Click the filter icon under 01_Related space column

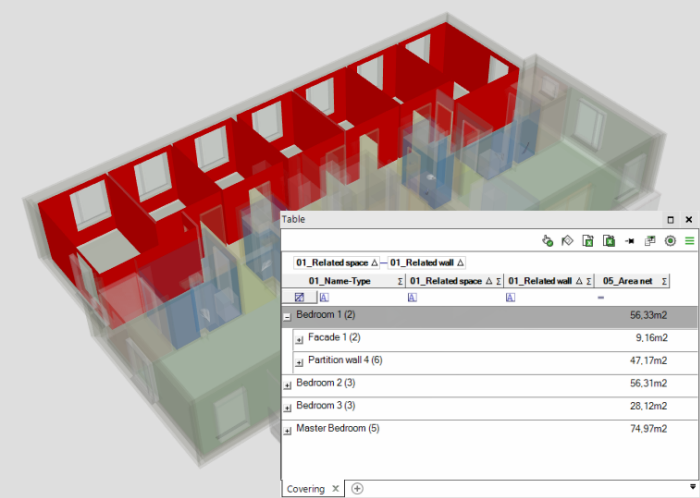pyautogui.click(x=412, y=298)
